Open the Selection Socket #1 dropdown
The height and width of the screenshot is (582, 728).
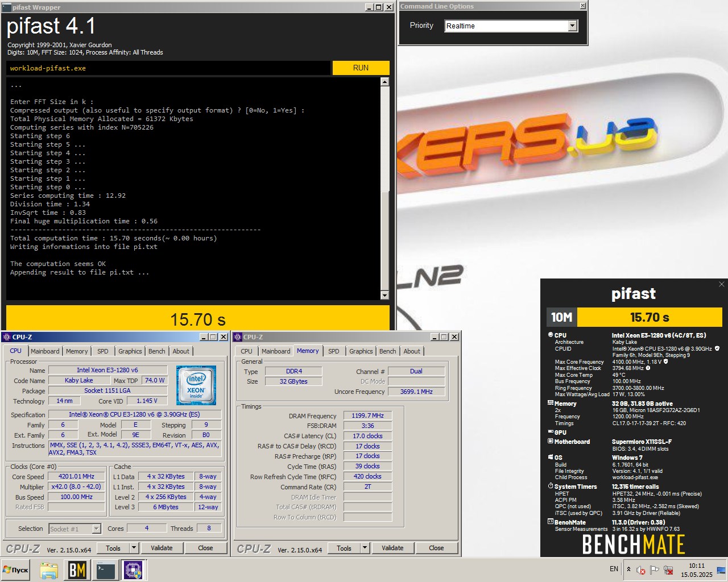tap(96, 529)
